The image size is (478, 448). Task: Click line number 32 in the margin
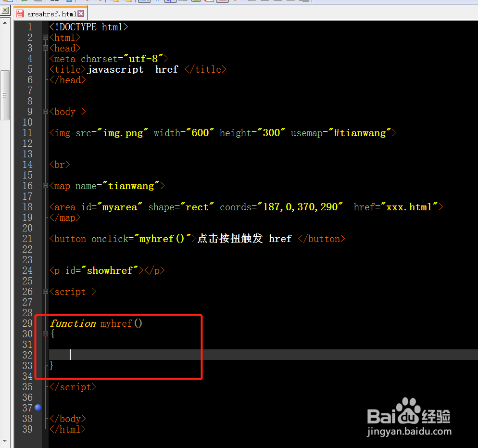(27, 355)
